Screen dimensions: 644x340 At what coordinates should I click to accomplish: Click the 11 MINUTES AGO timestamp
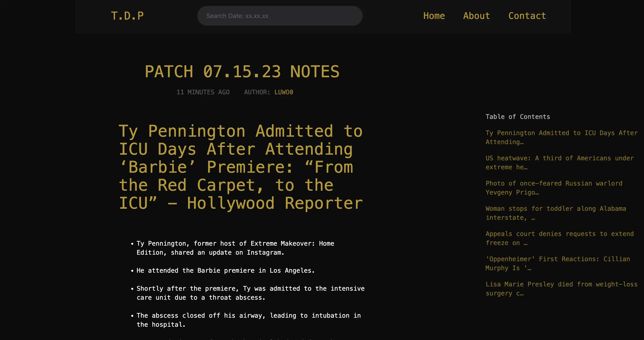pos(203,92)
